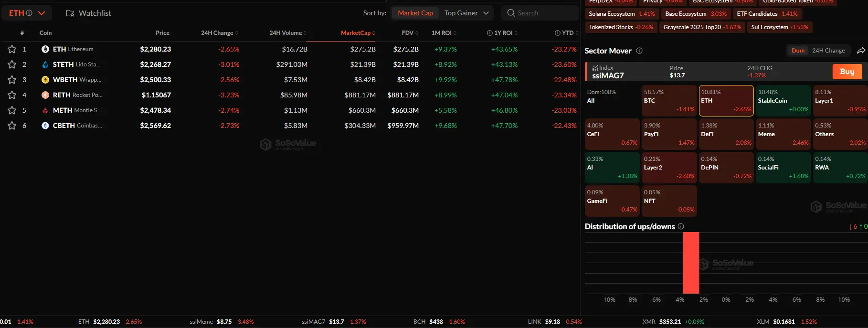Open the Watchlist tab

88,13
